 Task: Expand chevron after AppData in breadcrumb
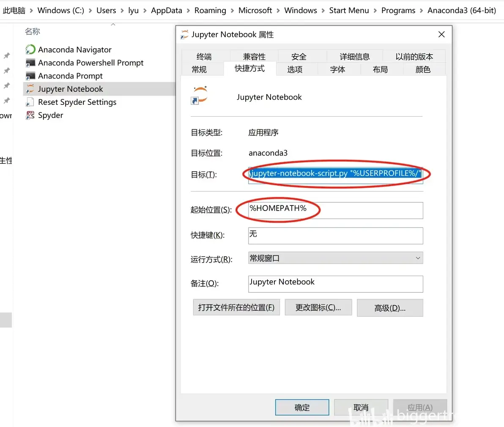click(x=188, y=11)
